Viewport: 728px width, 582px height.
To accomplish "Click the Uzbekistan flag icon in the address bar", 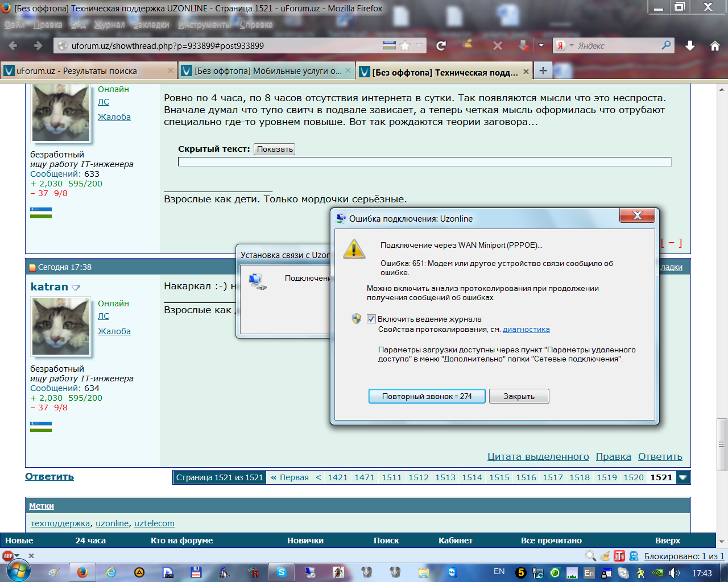I will tap(389, 45).
